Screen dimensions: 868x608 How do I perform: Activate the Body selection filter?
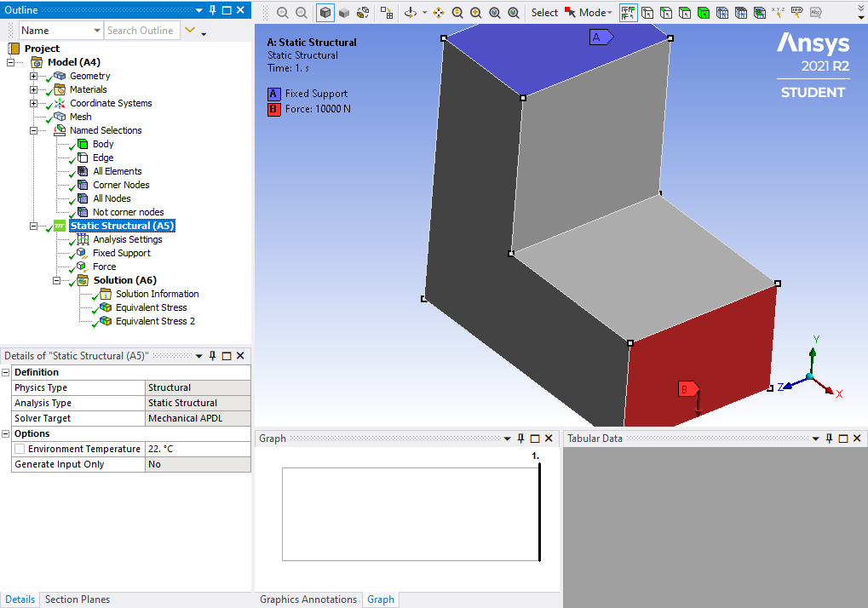(704, 13)
